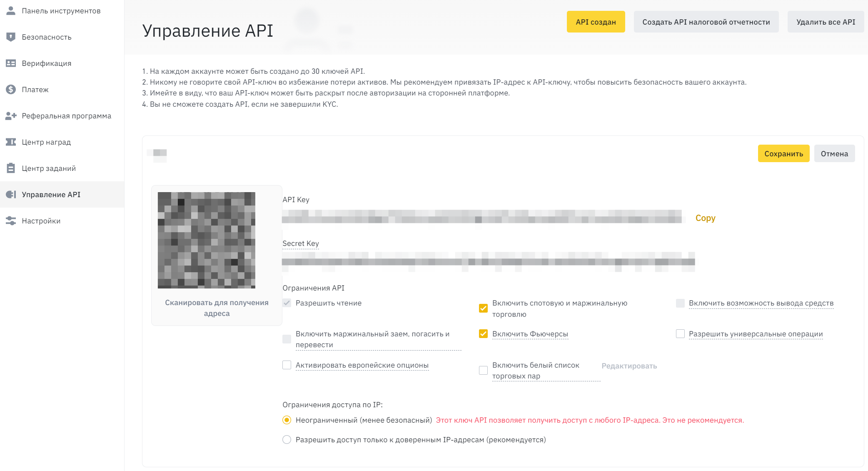868x471 pixels.
Task: Uncheck spot and margin trading checkbox
Action: pos(483,308)
